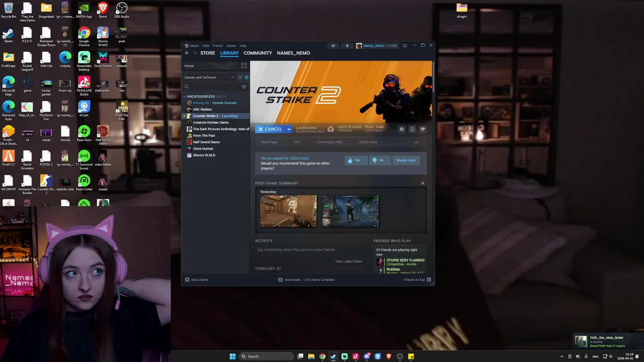Select Creature Kitchen Demo in library

215,122
